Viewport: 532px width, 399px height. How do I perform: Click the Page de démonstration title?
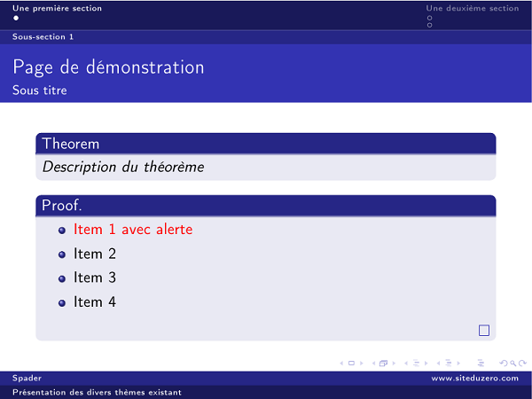click(108, 67)
